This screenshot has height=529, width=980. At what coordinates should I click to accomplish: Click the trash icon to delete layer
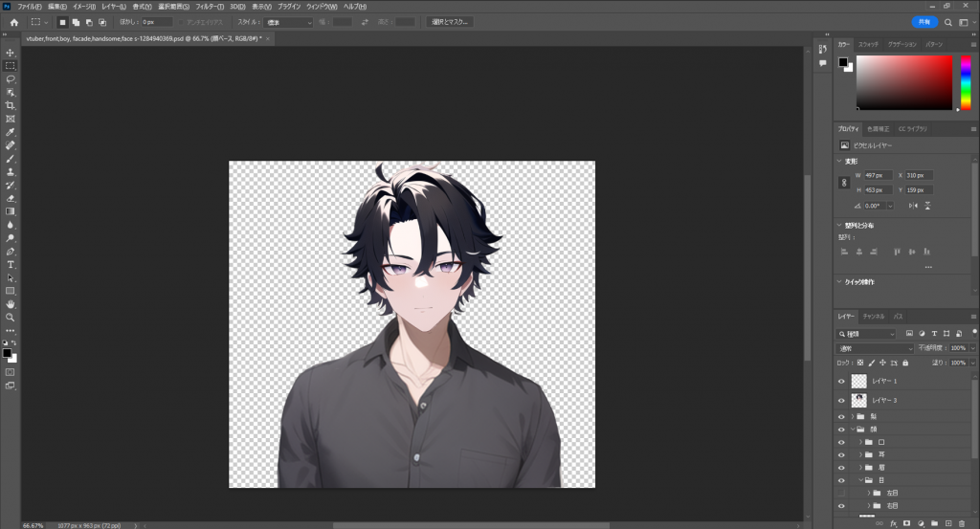(x=962, y=523)
